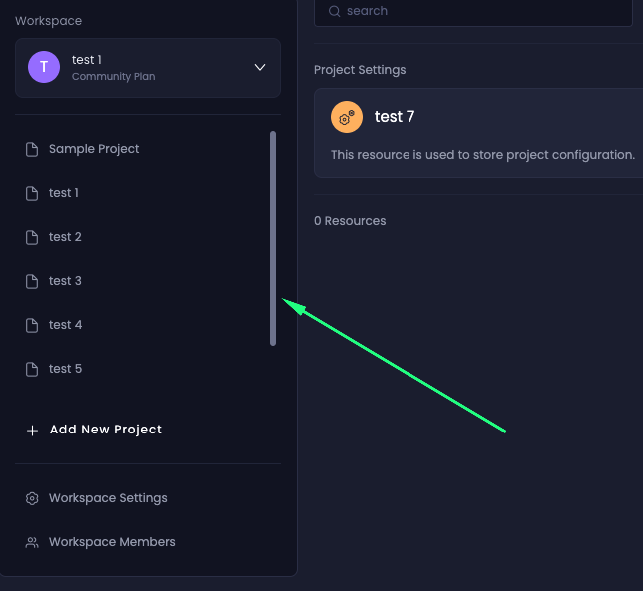Click the search magnifier icon
This screenshot has width=643, height=591.
coord(335,11)
